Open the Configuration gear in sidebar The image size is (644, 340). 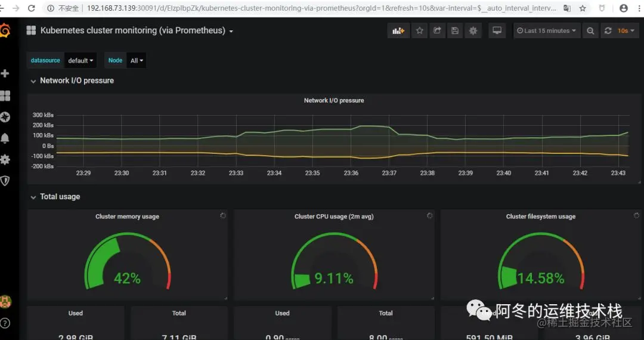(x=5, y=159)
